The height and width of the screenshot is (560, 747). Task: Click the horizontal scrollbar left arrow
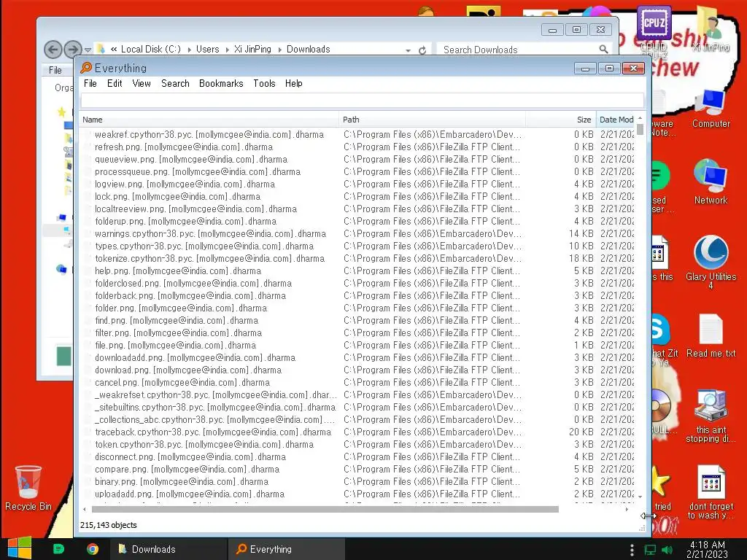pyautogui.click(x=85, y=510)
